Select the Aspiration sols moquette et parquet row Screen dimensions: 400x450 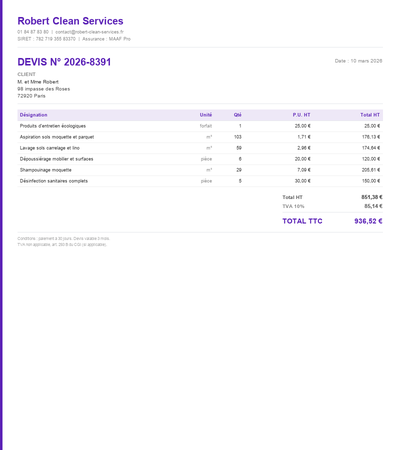pyautogui.click(x=200, y=137)
